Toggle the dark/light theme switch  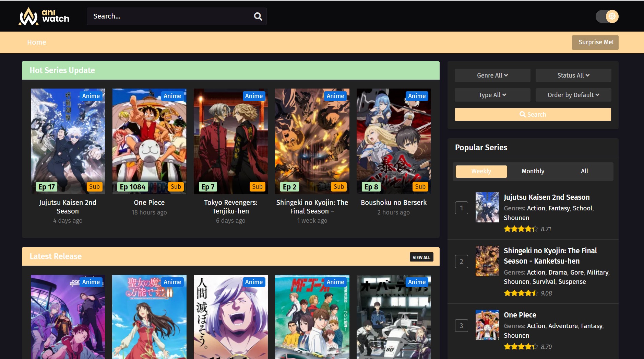607,16
